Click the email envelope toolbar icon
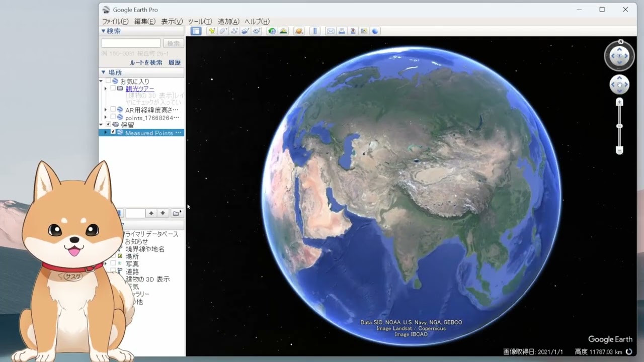The height and width of the screenshot is (362, 644). (x=331, y=31)
